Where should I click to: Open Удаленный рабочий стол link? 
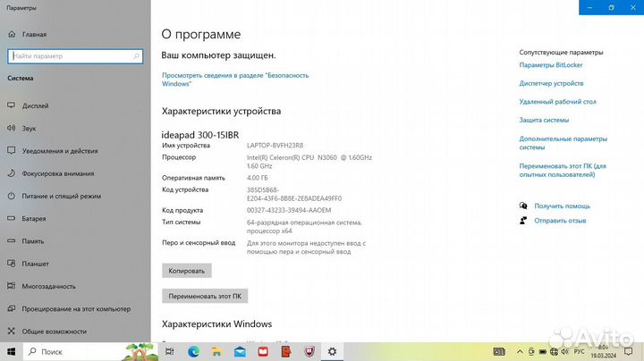click(x=557, y=102)
